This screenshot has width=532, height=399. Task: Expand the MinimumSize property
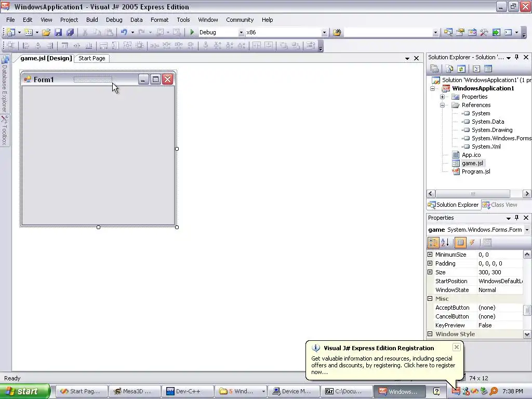pyautogui.click(x=430, y=254)
